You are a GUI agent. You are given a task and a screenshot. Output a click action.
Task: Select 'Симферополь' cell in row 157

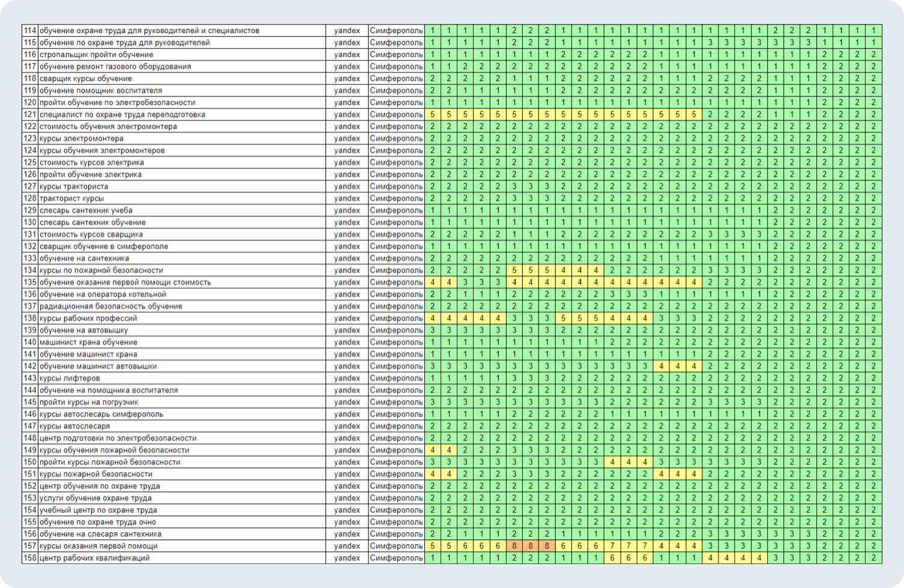click(x=396, y=547)
